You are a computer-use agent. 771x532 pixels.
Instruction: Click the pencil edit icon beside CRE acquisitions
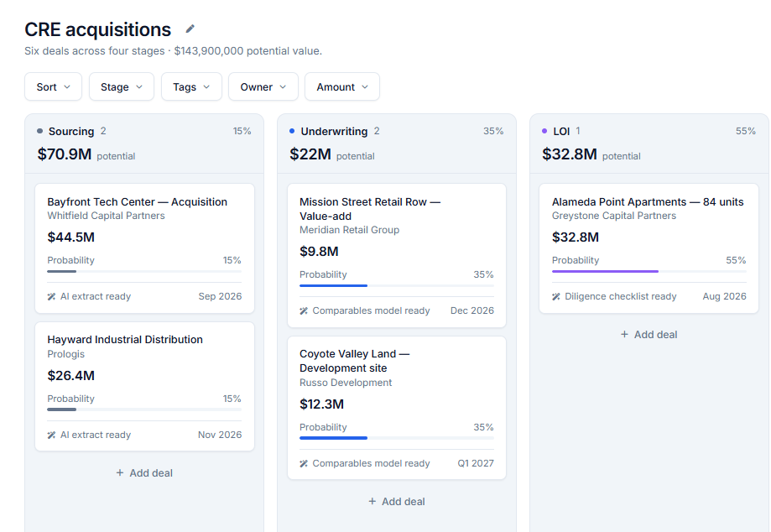(190, 29)
